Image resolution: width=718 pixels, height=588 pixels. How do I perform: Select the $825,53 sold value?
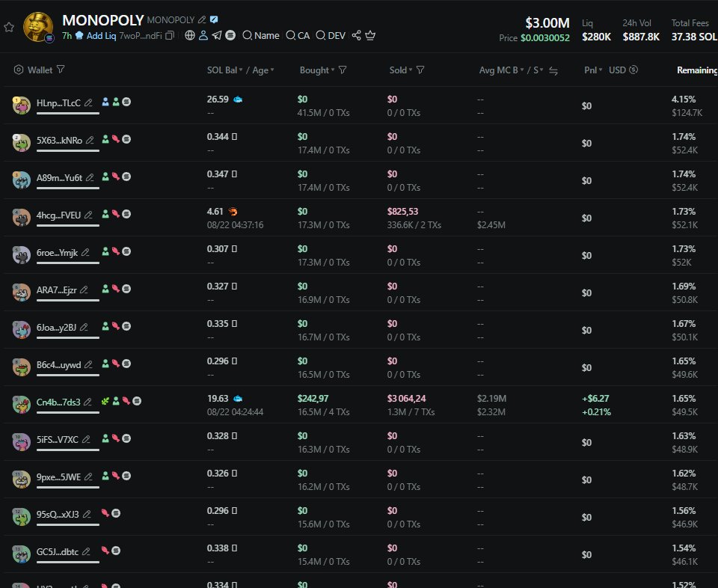coord(402,212)
